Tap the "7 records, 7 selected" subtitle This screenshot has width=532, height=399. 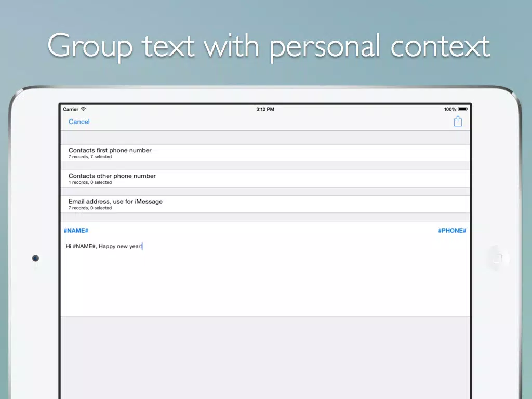click(90, 157)
